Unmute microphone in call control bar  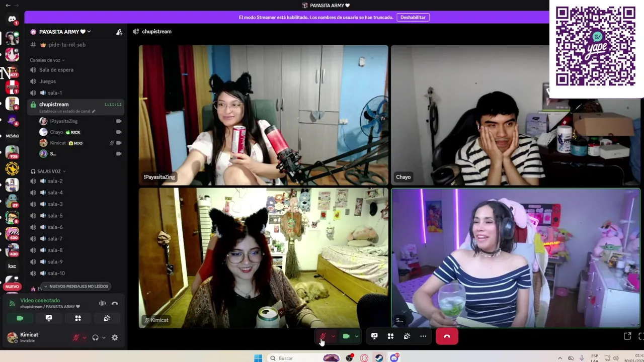tap(323, 336)
